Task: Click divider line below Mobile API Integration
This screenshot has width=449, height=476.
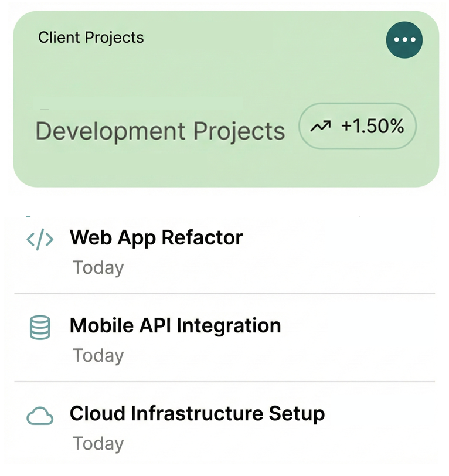Action: 224,382
